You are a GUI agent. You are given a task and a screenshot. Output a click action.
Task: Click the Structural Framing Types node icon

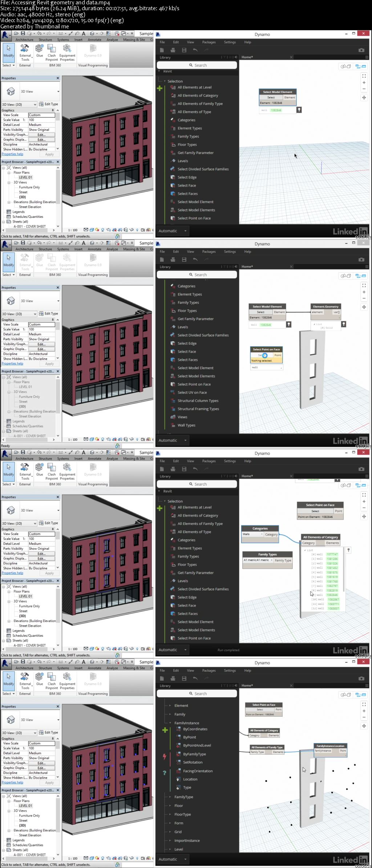(173, 408)
